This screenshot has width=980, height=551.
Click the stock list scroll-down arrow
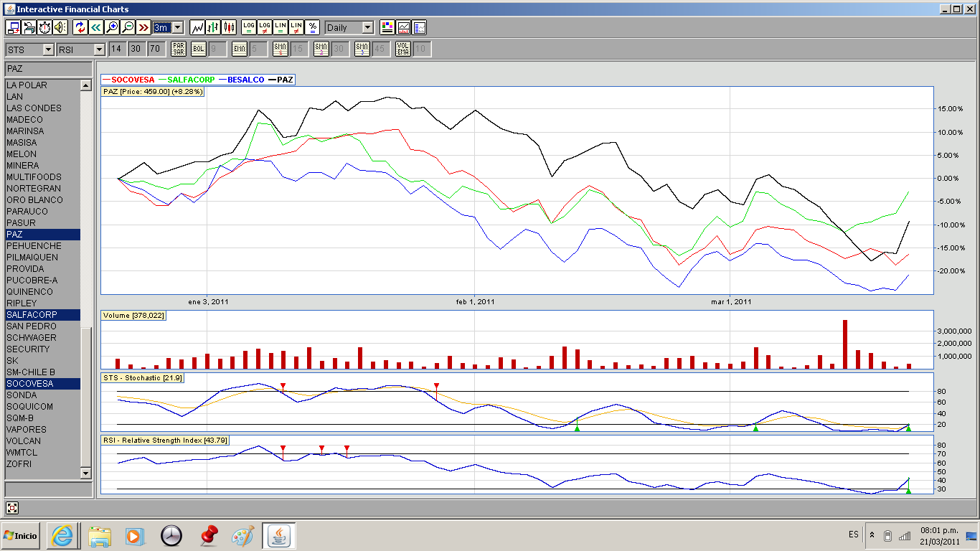(86, 474)
